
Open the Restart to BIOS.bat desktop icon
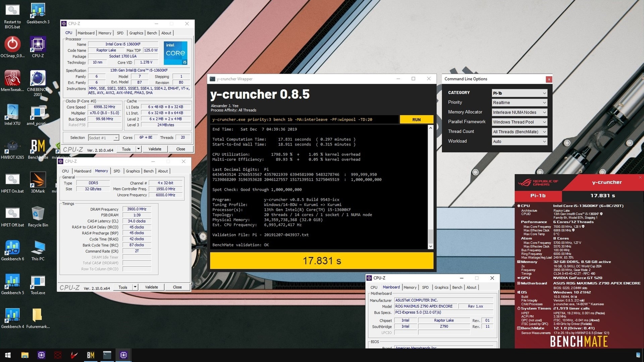pyautogui.click(x=12, y=16)
